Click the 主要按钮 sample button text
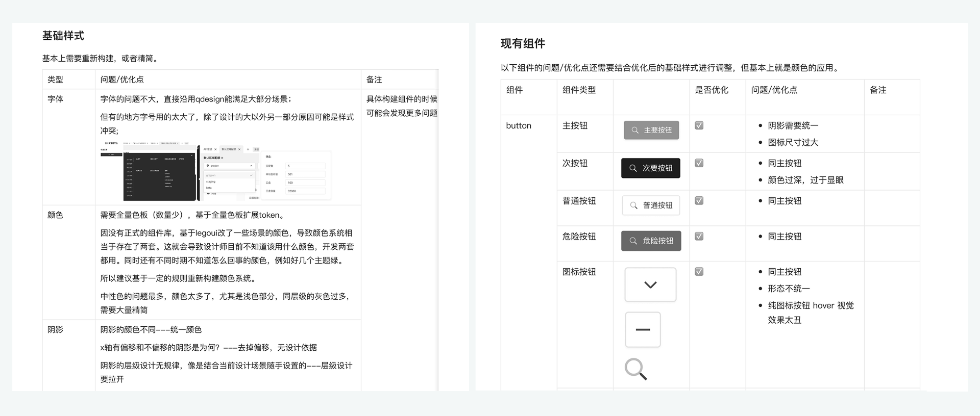This screenshot has height=416, width=980. coord(657,131)
